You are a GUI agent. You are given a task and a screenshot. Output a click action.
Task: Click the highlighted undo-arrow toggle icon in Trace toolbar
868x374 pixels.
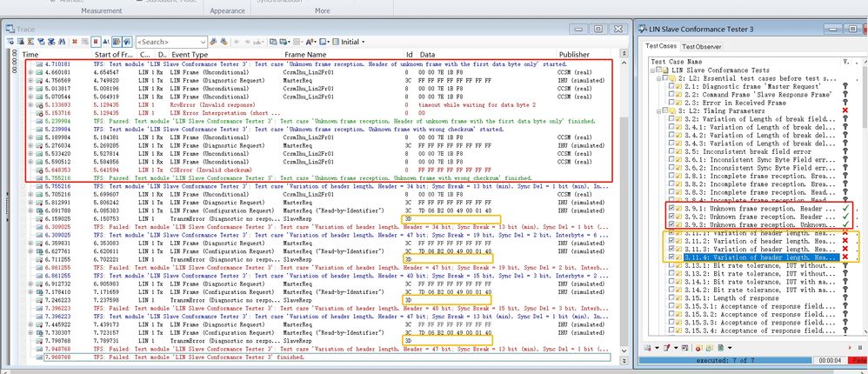click(x=128, y=42)
